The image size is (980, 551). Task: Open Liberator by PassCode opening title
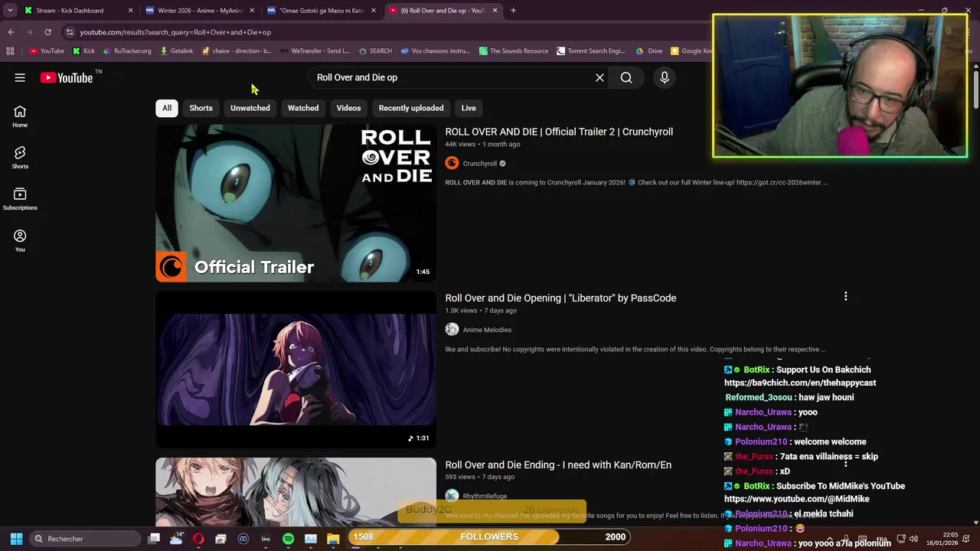(560, 298)
